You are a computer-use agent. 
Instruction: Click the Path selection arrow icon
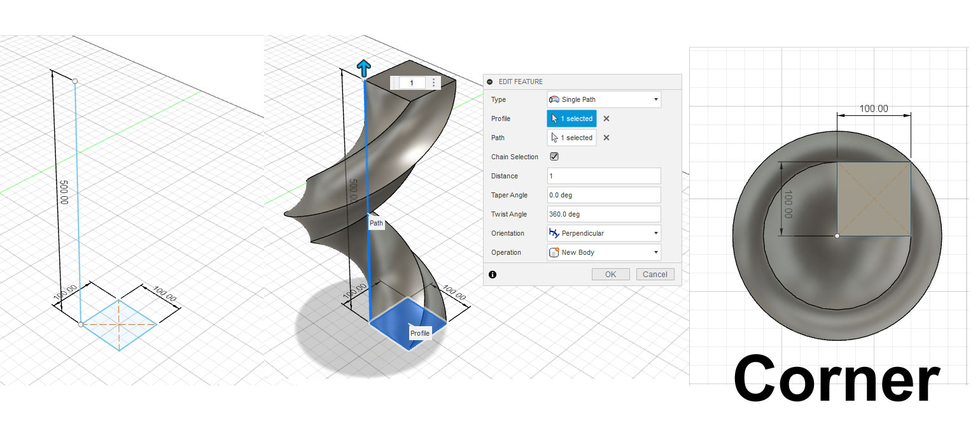tap(556, 138)
